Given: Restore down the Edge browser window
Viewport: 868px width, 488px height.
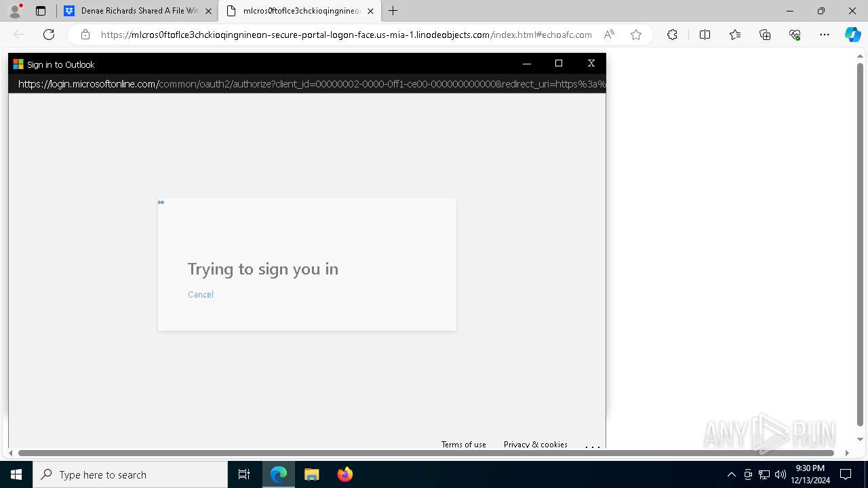Looking at the screenshot, I should tap(821, 11).
